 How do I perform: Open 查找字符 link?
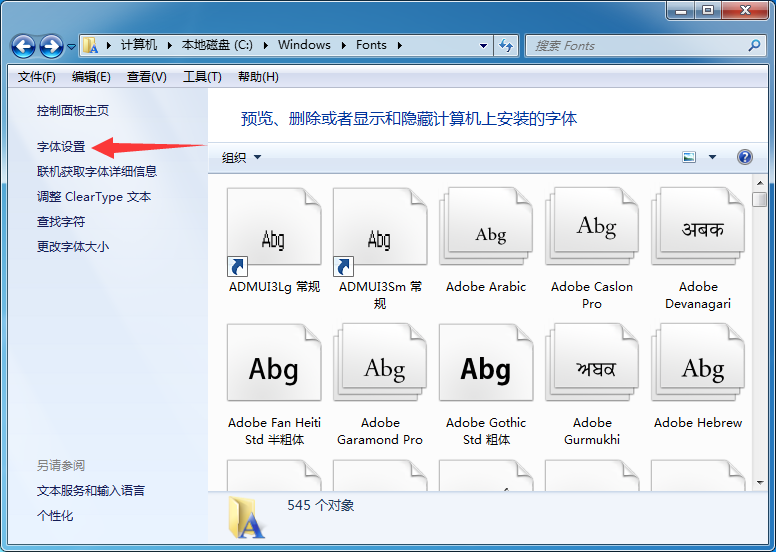tap(61, 221)
